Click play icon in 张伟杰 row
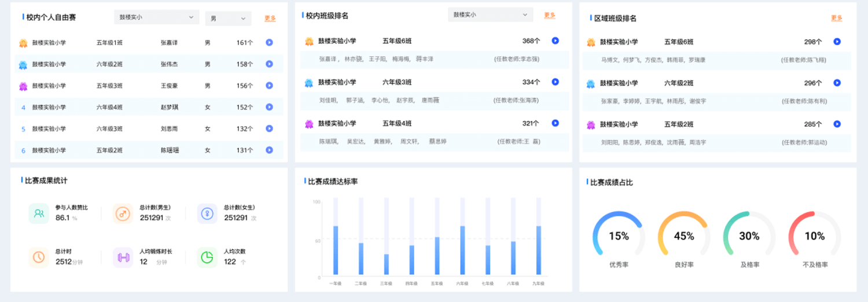The image size is (868, 302). 269,64
